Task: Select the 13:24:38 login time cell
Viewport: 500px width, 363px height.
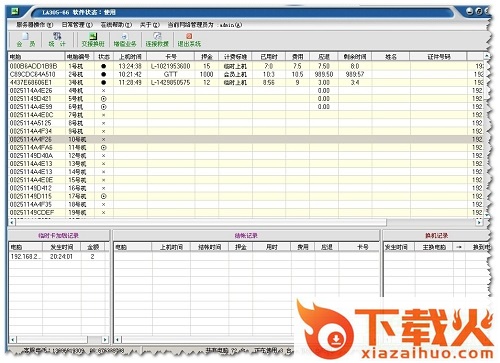Action: pyautogui.click(x=130, y=66)
